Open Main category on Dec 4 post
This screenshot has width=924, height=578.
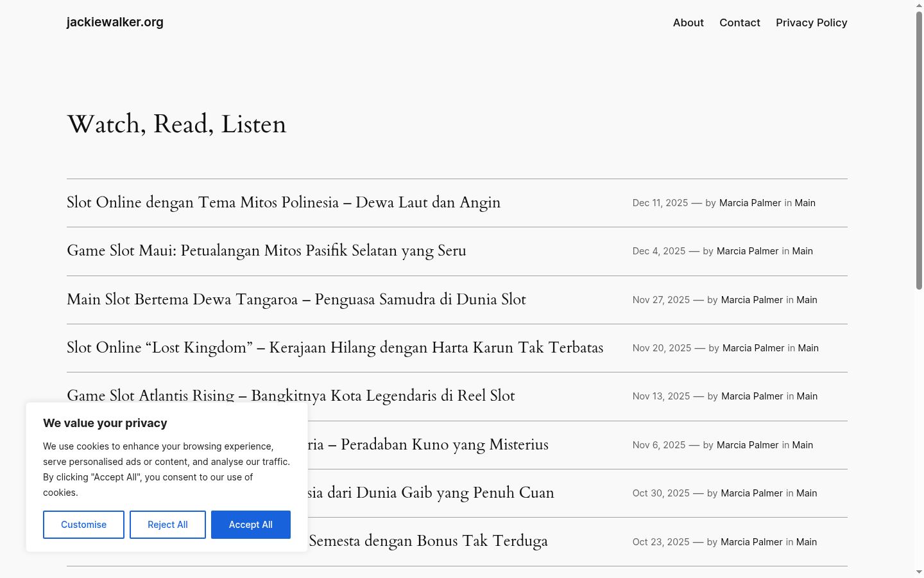coord(803,251)
